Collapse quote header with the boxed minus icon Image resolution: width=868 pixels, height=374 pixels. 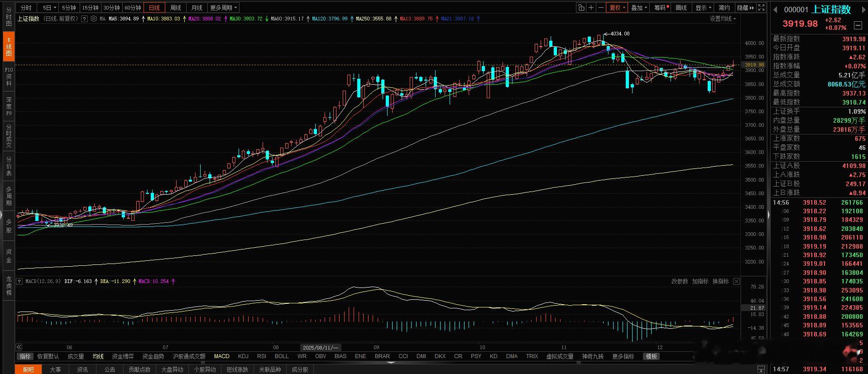[858, 25]
